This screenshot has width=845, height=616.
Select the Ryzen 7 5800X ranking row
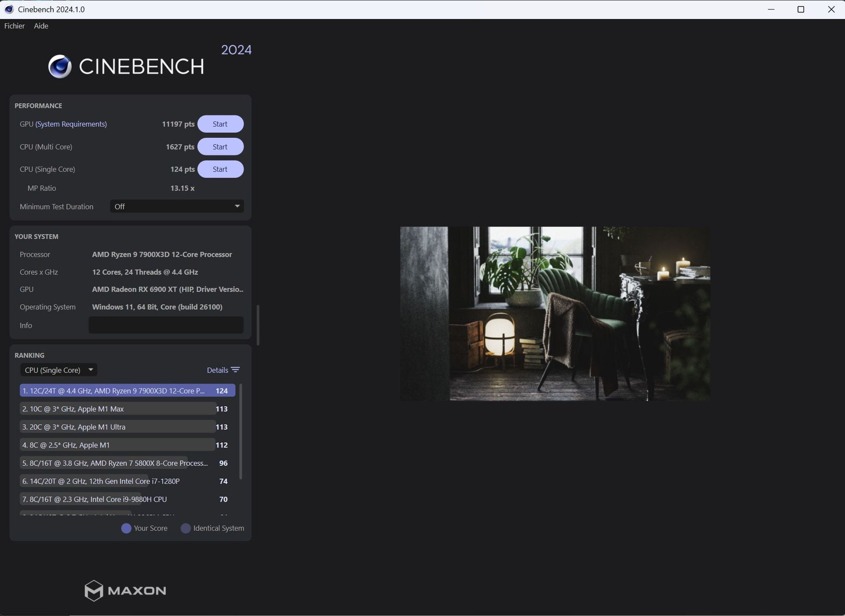click(128, 463)
